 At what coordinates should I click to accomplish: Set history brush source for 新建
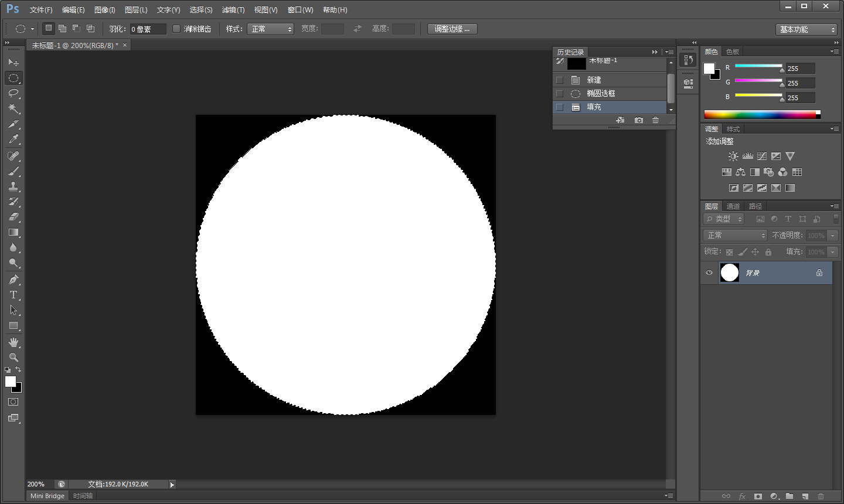pos(560,80)
